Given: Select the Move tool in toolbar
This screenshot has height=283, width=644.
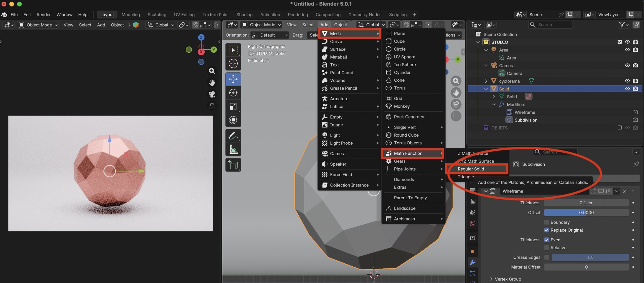Looking at the screenshot, I should point(233,79).
